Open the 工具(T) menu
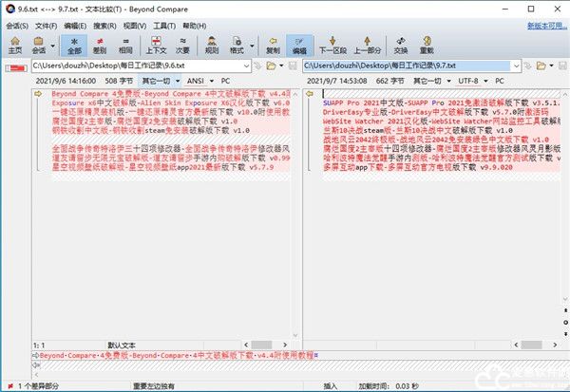 [164, 26]
